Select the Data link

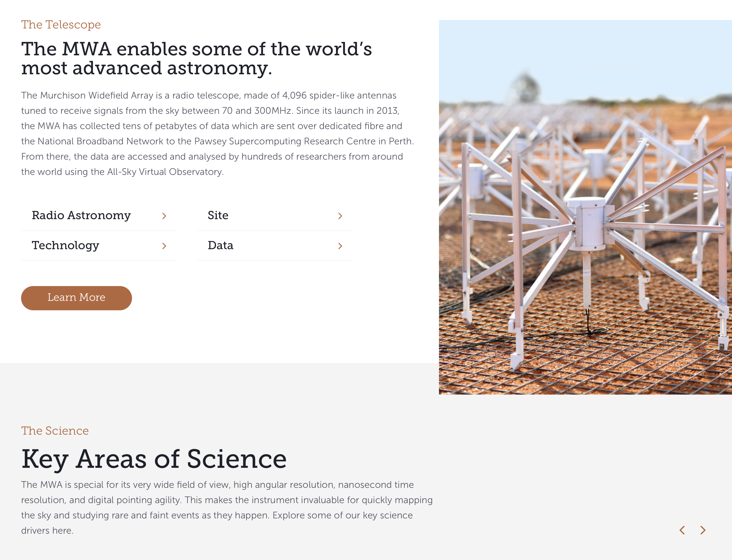221,245
